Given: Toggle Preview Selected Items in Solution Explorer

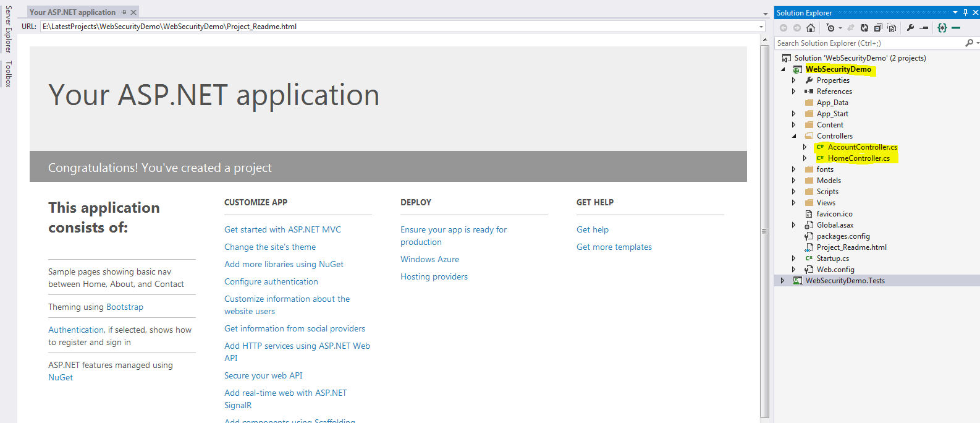Looking at the screenshot, I should (924, 28).
